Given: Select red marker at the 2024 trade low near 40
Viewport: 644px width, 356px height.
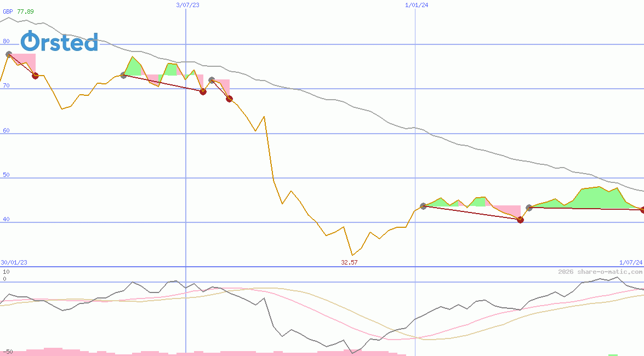Looking at the screenshot, I should [x=520, y=220].
